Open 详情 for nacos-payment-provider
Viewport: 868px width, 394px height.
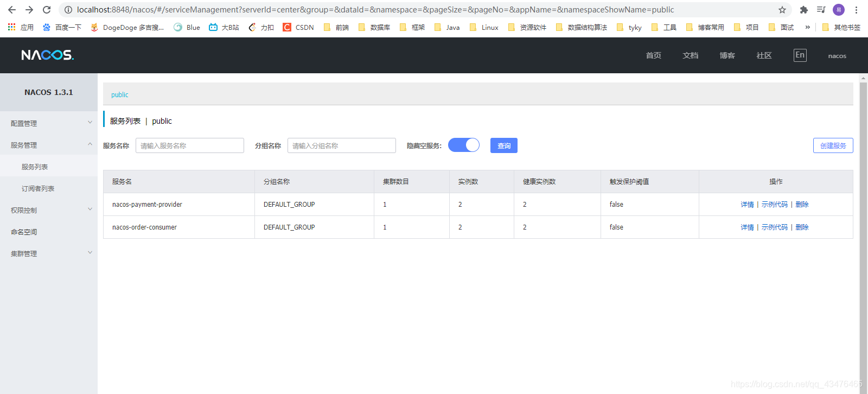(748, 205)
